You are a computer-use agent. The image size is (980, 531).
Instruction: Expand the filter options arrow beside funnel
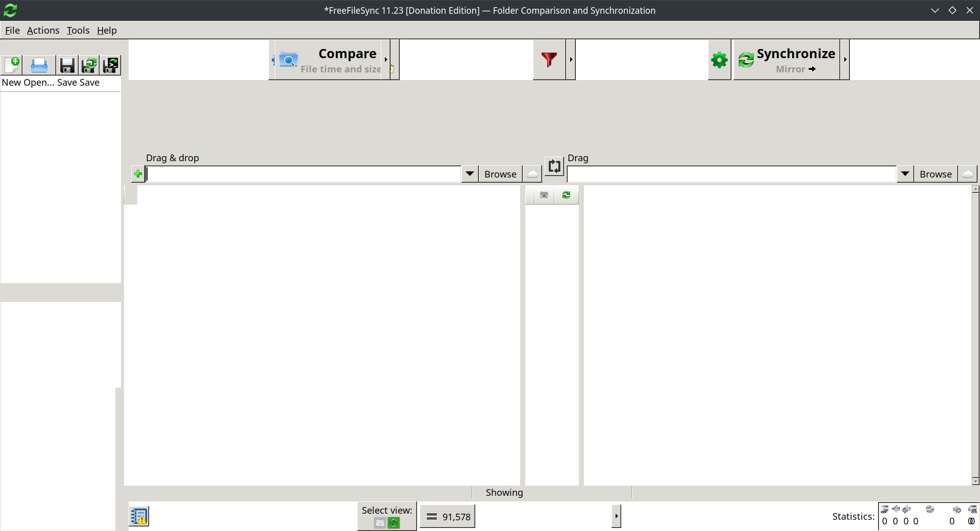click(571, 60)
